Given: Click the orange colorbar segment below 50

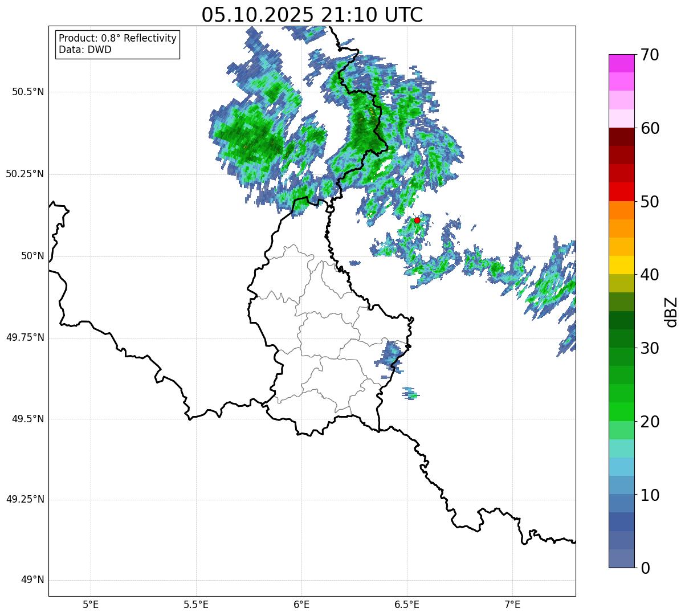Looking at the screenshot, I should pyautogui.click(x=621, y=210).
